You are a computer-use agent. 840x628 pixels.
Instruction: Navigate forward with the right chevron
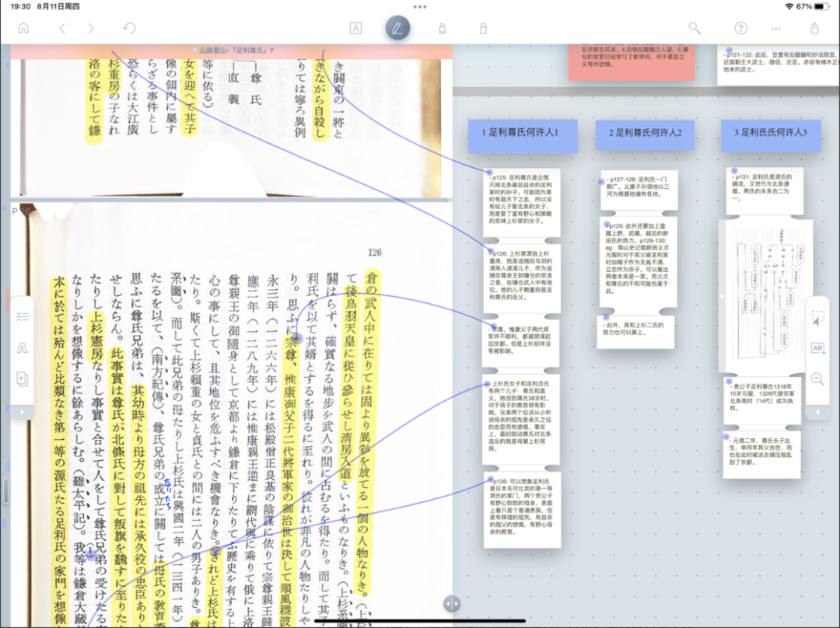(90, 29)
